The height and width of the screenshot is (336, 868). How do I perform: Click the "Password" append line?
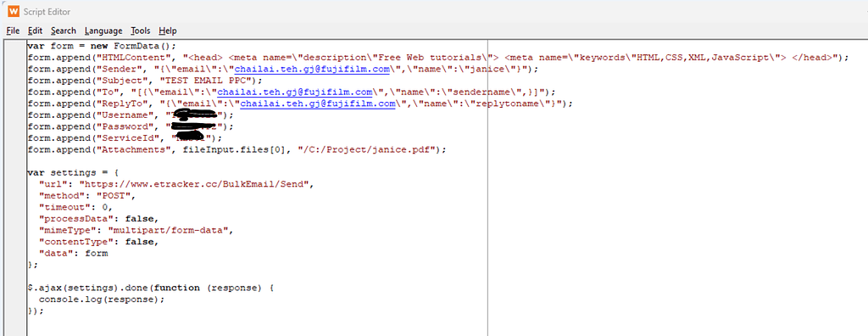coord(130,126)
